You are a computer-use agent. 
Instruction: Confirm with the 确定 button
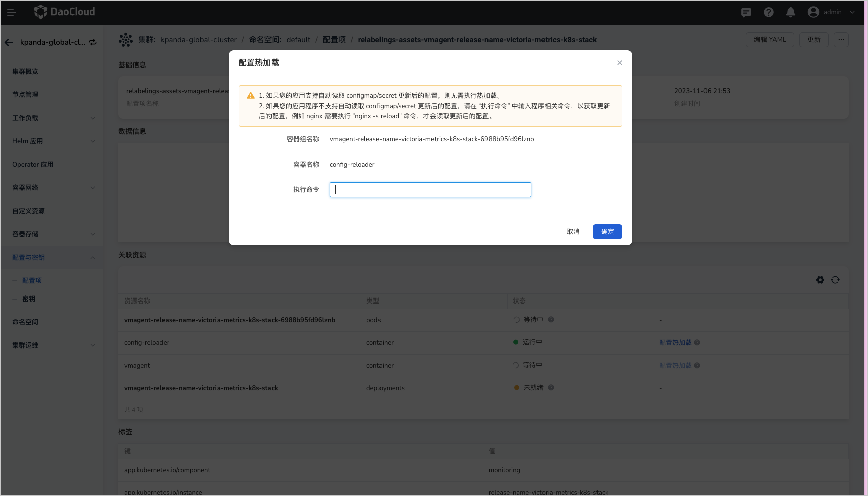coord(608,232)
